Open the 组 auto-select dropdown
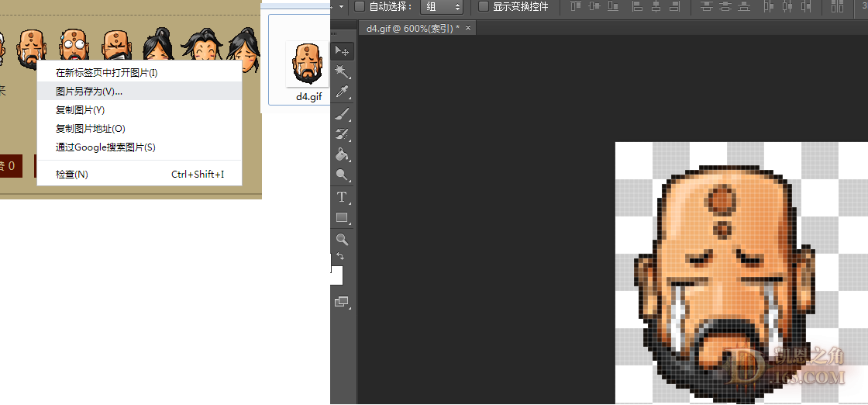 pos(442,7)
